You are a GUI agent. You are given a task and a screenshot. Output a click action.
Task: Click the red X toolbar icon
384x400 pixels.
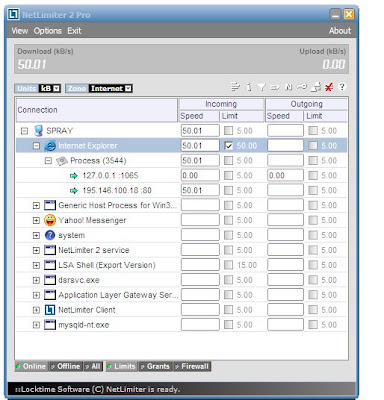(x=329, y=87)
